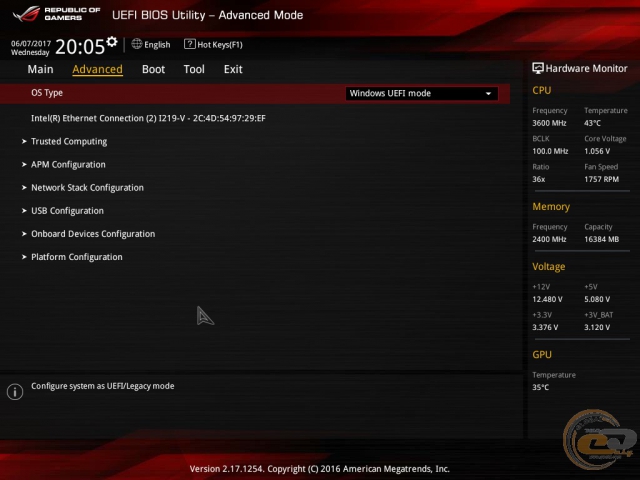The image size is (640, 480).
Task: Open Trusted Computing submenu
Action: point(69,141)
